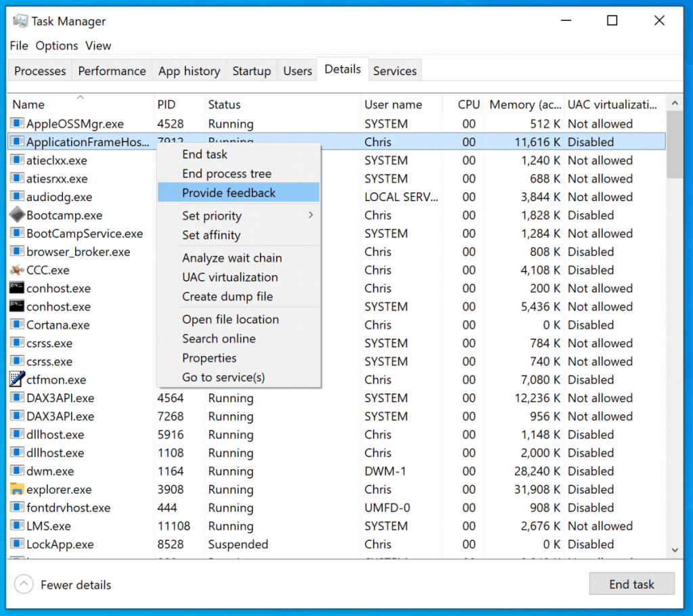Click the Suspended status of LockApp.exe

pos(238,544)
